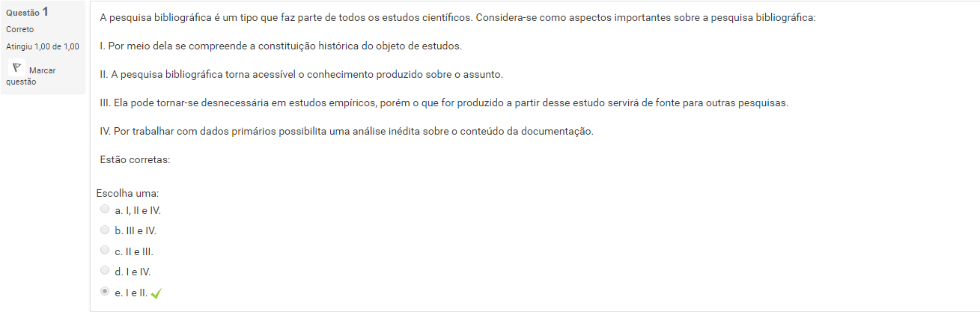This screenshot has height=312, width=980.
Task: Select radio button d. I e IV
Action: [105, 272]
